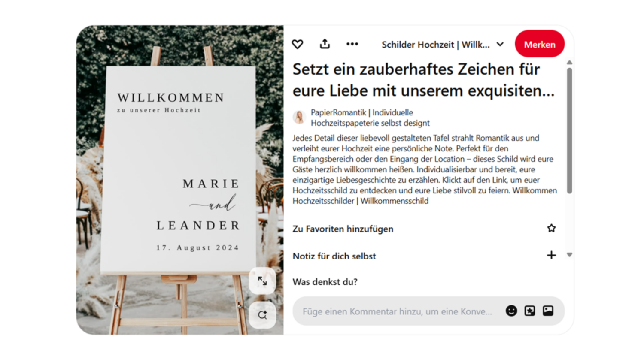
Task: Click the sticker star icon in comment box
Action: tap(530, 311)
